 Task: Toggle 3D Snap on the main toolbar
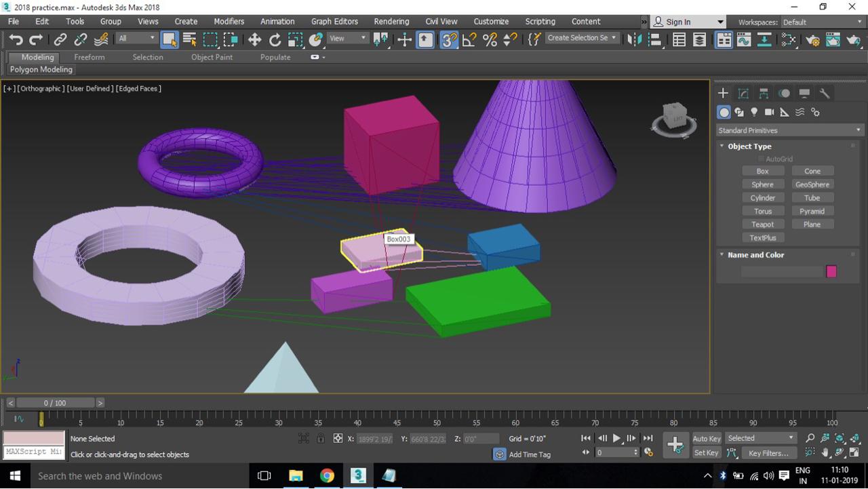pyautogui.click(x=448, y=39)
